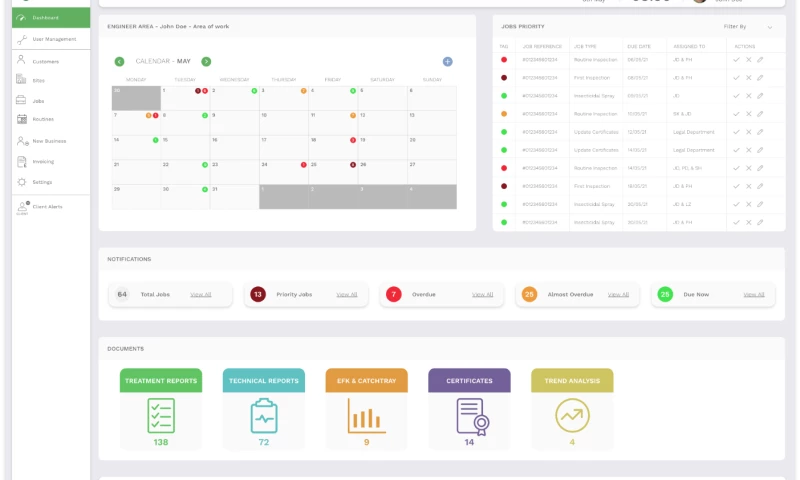Select May 16 in the calendar

pyautogui.click(x=235, y=147)
